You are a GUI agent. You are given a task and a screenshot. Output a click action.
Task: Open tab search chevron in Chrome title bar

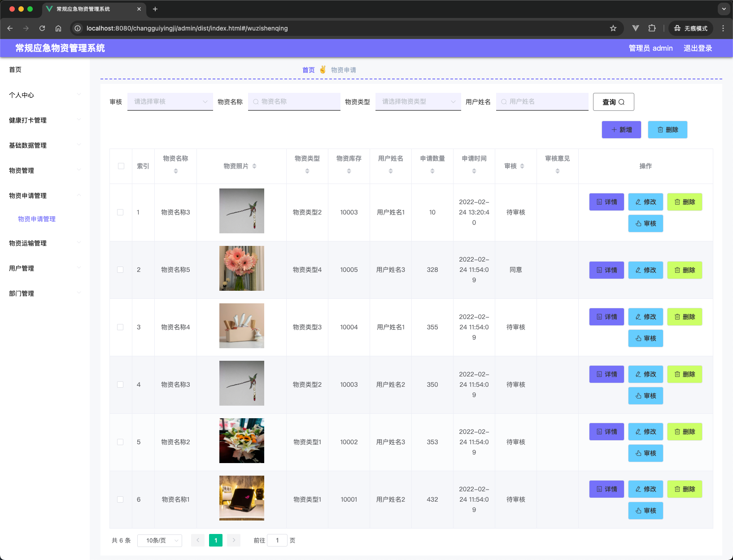[724, 9]
